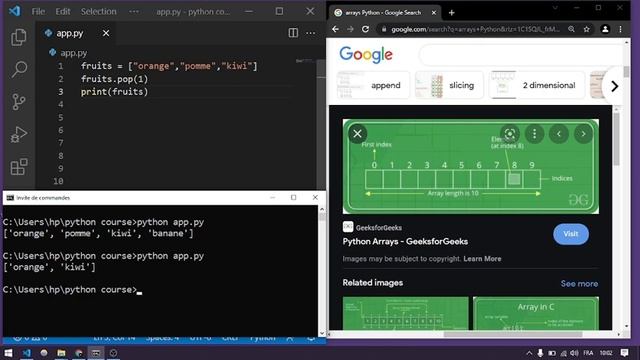Open FRA language input selector
Screen dimensions: 640x360
click(x=588, y=353)
